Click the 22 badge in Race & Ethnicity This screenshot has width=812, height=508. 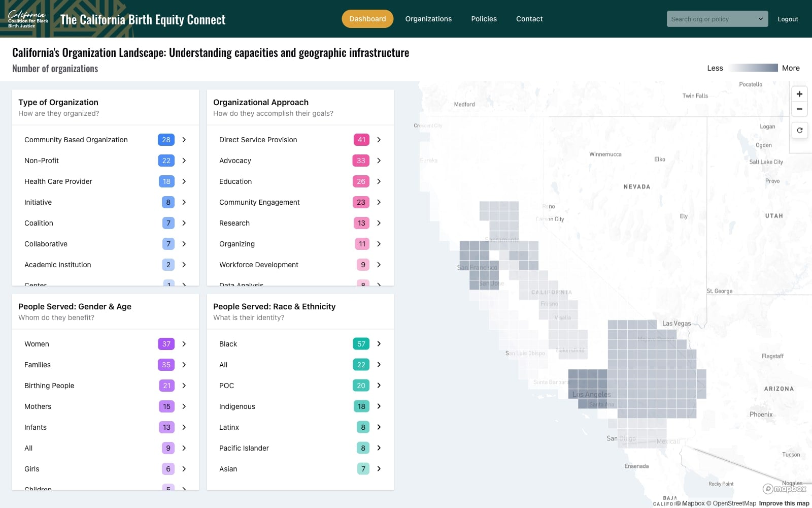click(x=361, y=365)
